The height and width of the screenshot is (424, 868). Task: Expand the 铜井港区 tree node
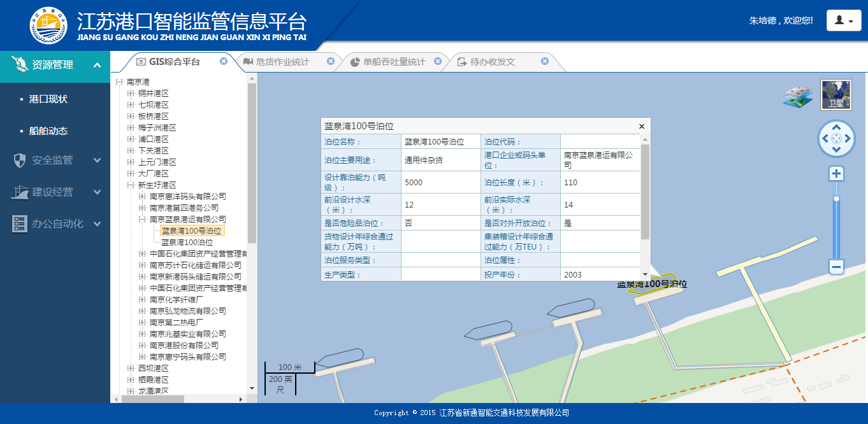click(131, 94)
